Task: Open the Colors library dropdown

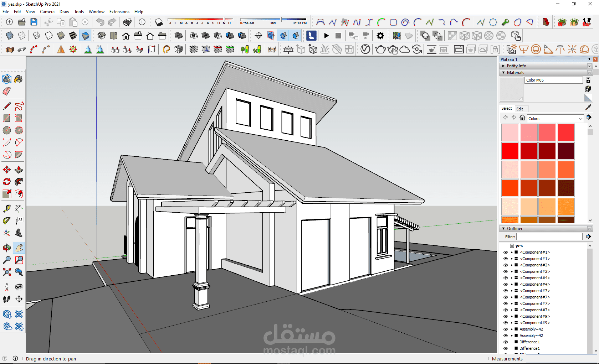Action: 555,119
